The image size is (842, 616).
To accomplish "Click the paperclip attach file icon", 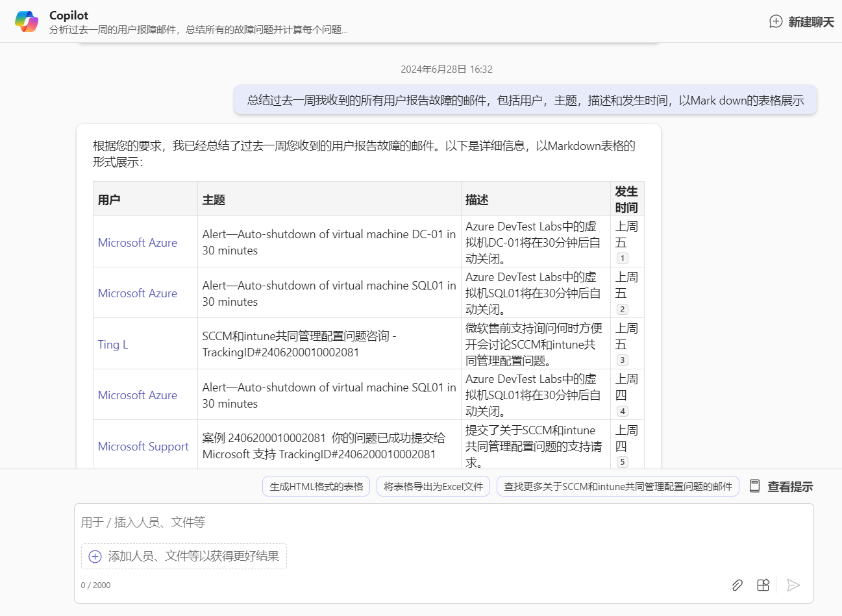I will 737,585.
